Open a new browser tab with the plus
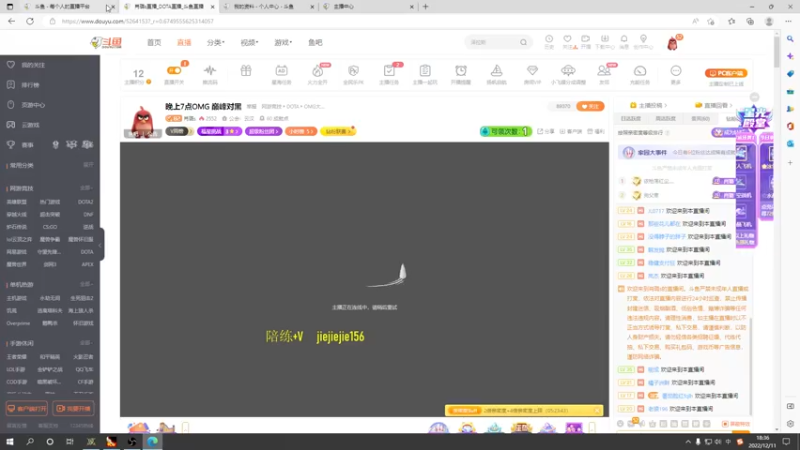 [x=426, y=7]
